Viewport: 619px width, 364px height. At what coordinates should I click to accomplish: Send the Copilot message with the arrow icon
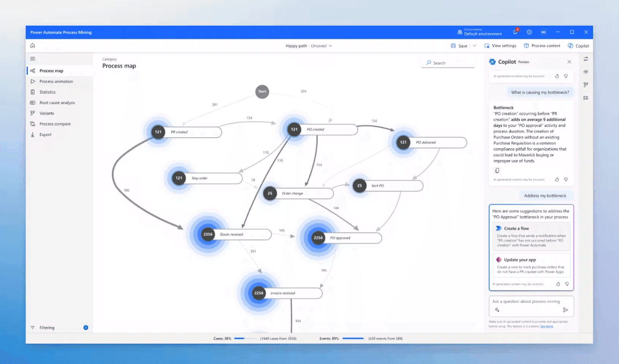pyautogui.click(x=565, y=310)
